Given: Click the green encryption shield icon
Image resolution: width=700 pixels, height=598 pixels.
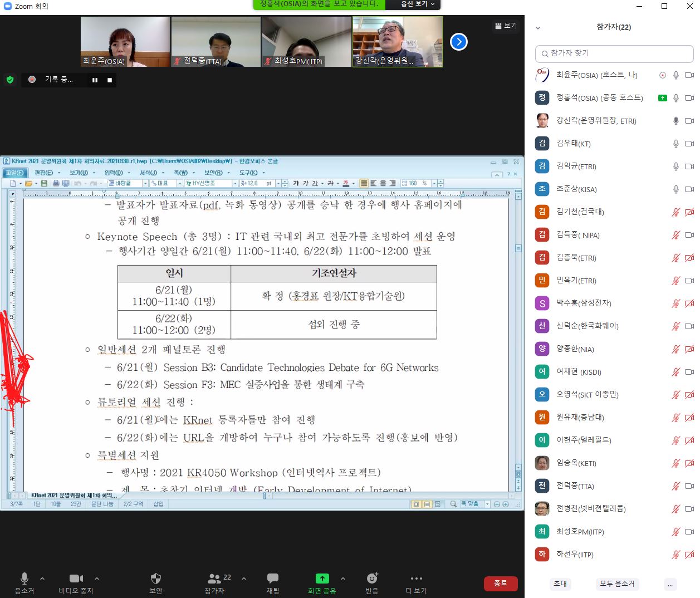Looking at the screenshot, I should point(10,80).
